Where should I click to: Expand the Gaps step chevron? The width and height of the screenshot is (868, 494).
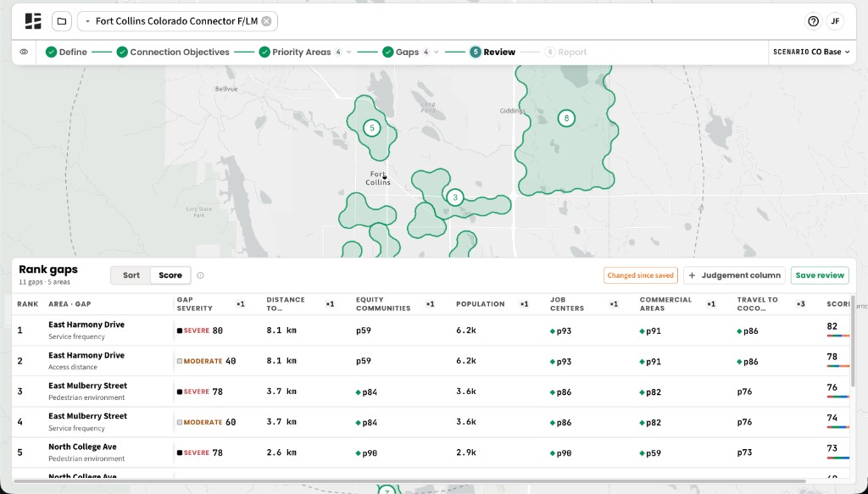coord(437,52)
